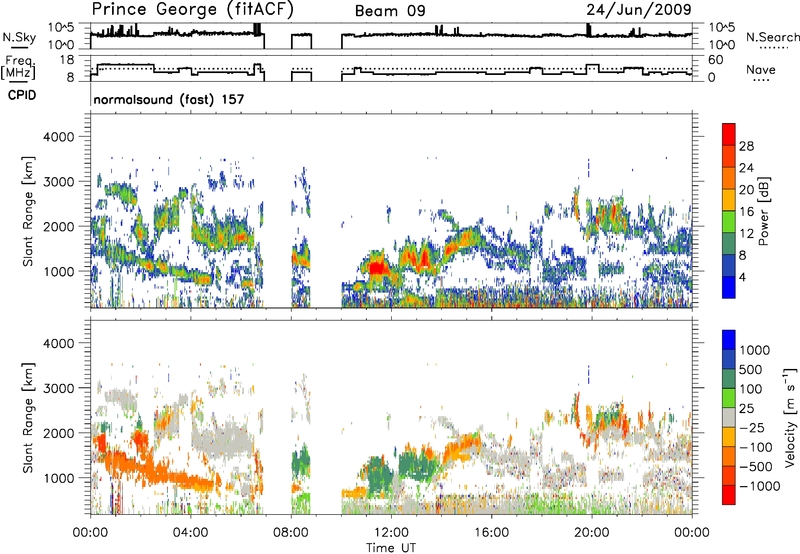Click the "-500" label on Velocity colorbar
Screen dimensions: 800x554
point(756,466)
